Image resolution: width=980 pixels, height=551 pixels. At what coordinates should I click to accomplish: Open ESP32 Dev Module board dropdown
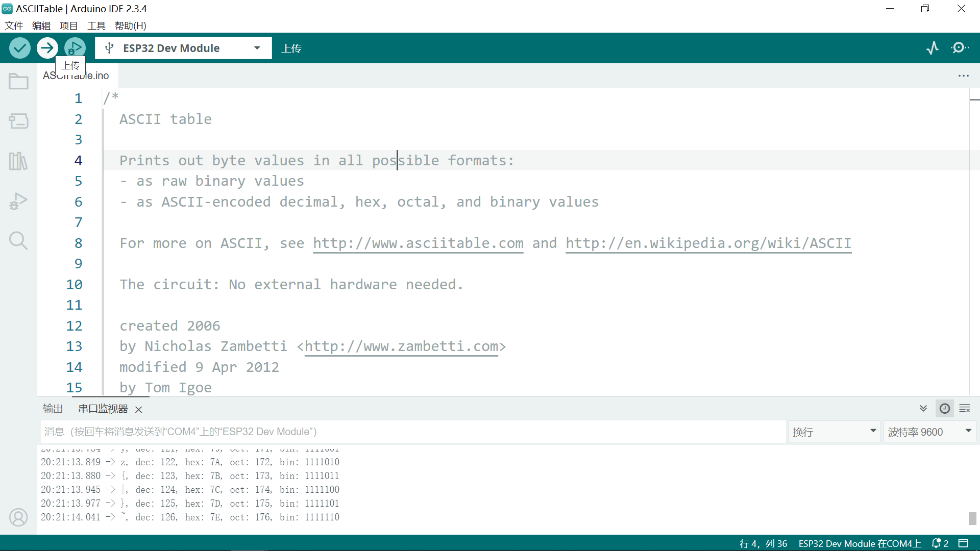pos(183,48)
